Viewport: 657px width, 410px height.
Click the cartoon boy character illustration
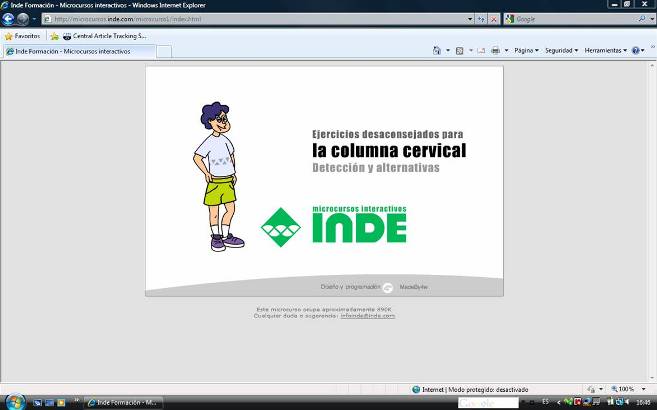[x=218, y=176]
